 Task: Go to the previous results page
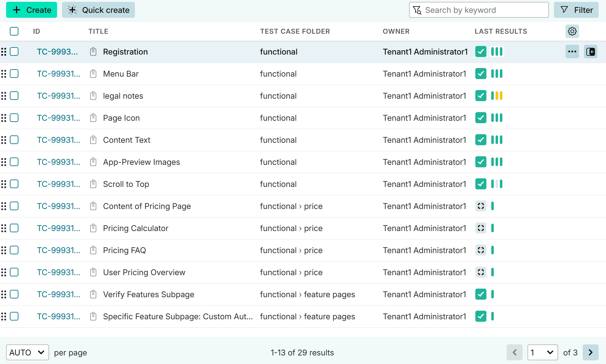point(514,352)
